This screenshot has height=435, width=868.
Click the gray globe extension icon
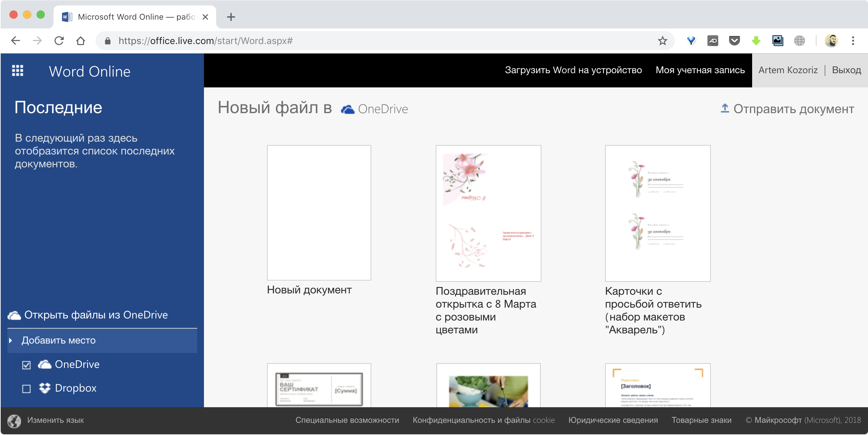[799, 41]
